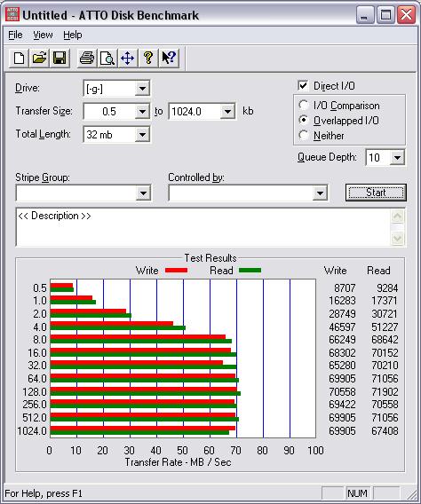Screen dimensions: 421x504
Task: Click the red Write legend swatch
Action: (176, 271)
